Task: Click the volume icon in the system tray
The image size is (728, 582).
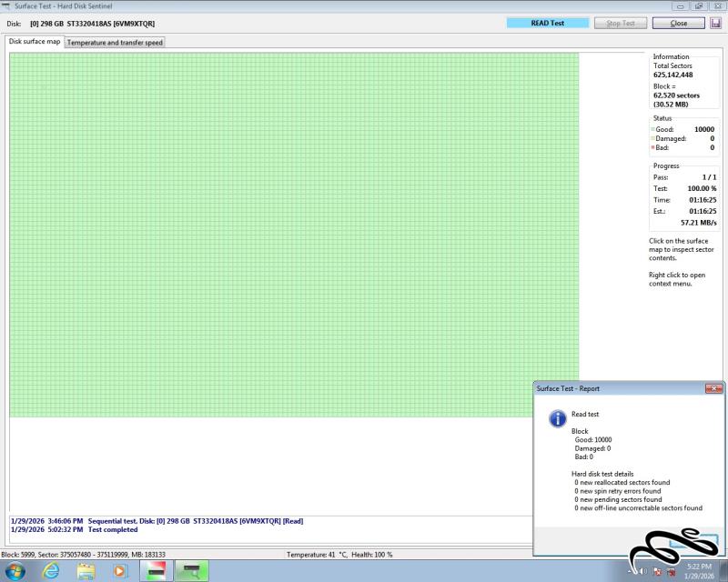Action: 642,571
